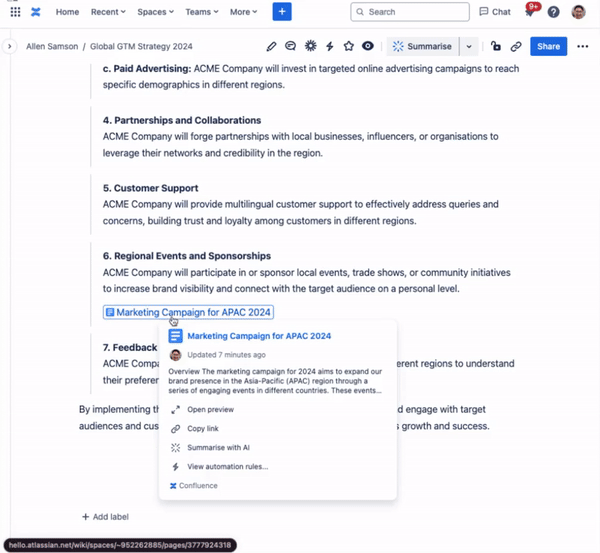This screenshot has width=600, height=553.
Task: Open Global GTM Strategy 2024 breadcrumb
Action: click(x=141, y=46)
